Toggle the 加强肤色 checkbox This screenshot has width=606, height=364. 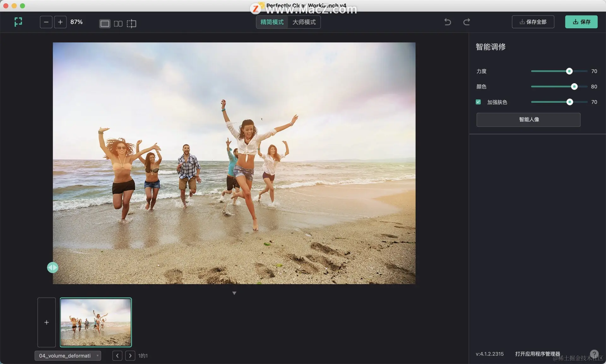point(478,102)
